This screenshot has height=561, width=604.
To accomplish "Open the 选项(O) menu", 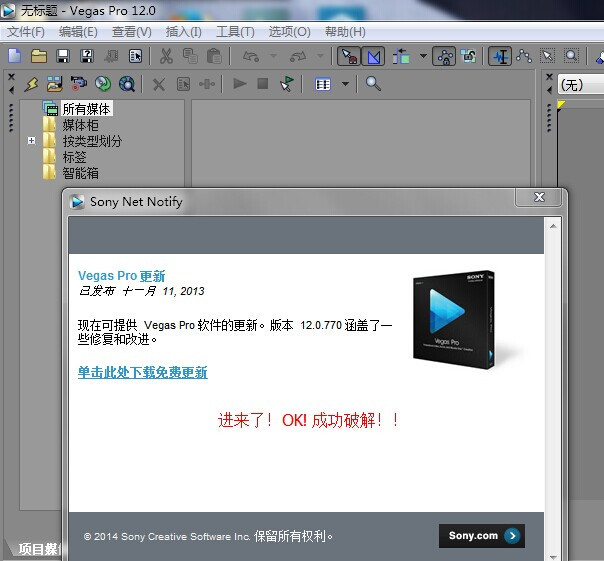I will click(289, 32).
